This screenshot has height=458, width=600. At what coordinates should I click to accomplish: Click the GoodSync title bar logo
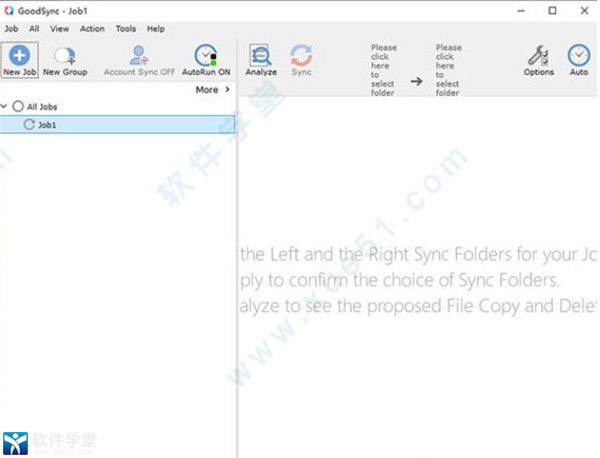click(x=8, y=11)
